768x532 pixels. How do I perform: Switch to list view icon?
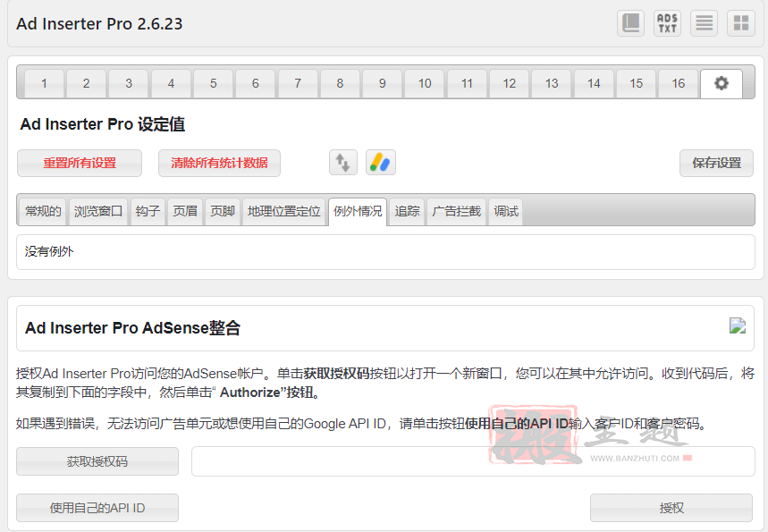click(704, 23)
